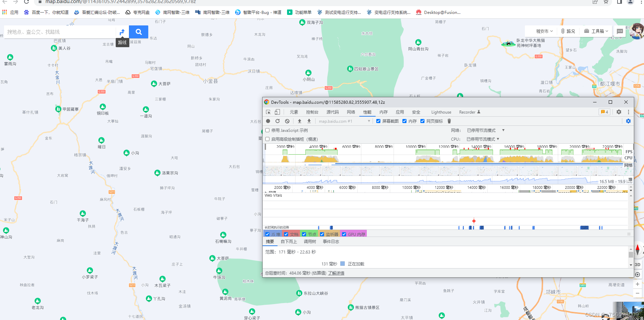644x320 pixels.
Task: Open the 事件日志 event log tab
Action: (331, 242)
